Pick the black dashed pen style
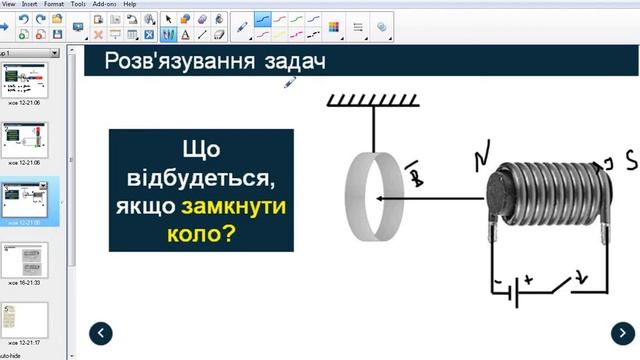Screen dimensions: 640x360 point(313,35)
